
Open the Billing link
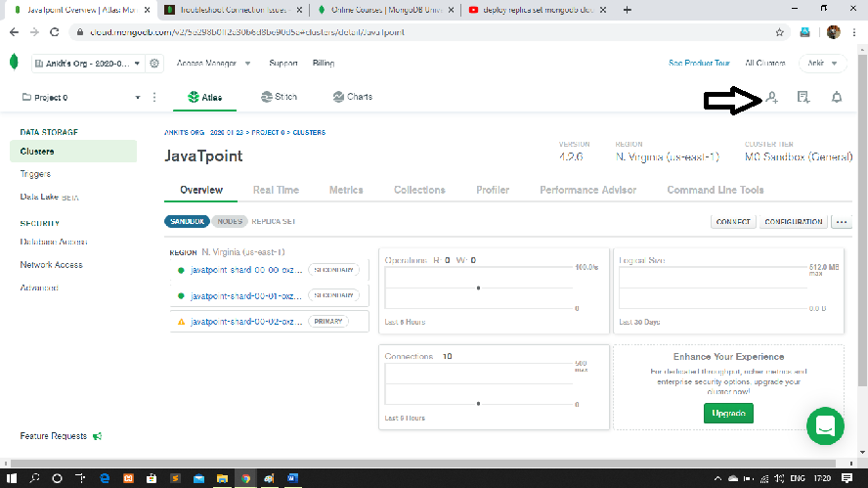coord(324,64)
